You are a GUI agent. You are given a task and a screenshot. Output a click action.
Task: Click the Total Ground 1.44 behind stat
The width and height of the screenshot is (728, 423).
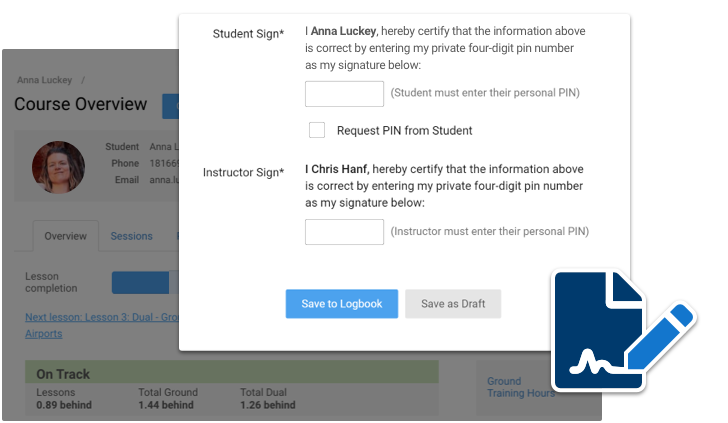[x=168, y=398]
